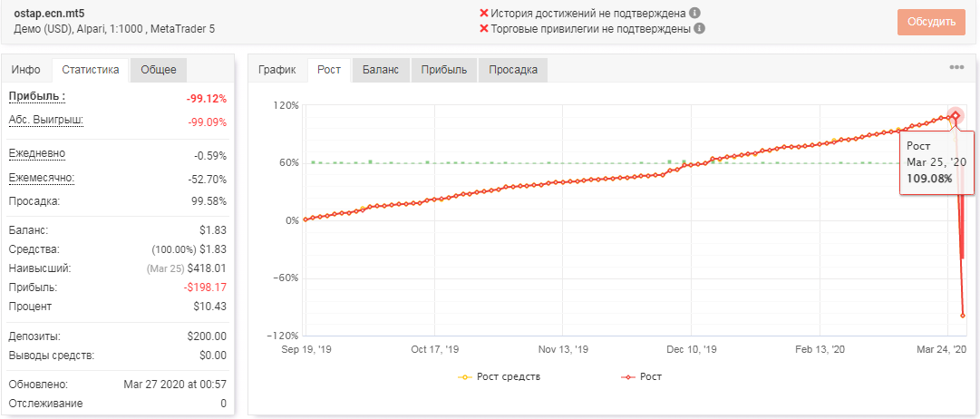Click the Ежемесячно underlined label
The image size is (980, 419).
[42, 179]
